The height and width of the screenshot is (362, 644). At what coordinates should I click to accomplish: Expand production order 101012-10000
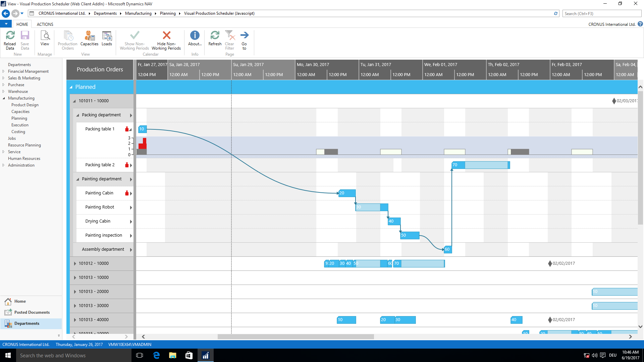[x=75, y=263]
